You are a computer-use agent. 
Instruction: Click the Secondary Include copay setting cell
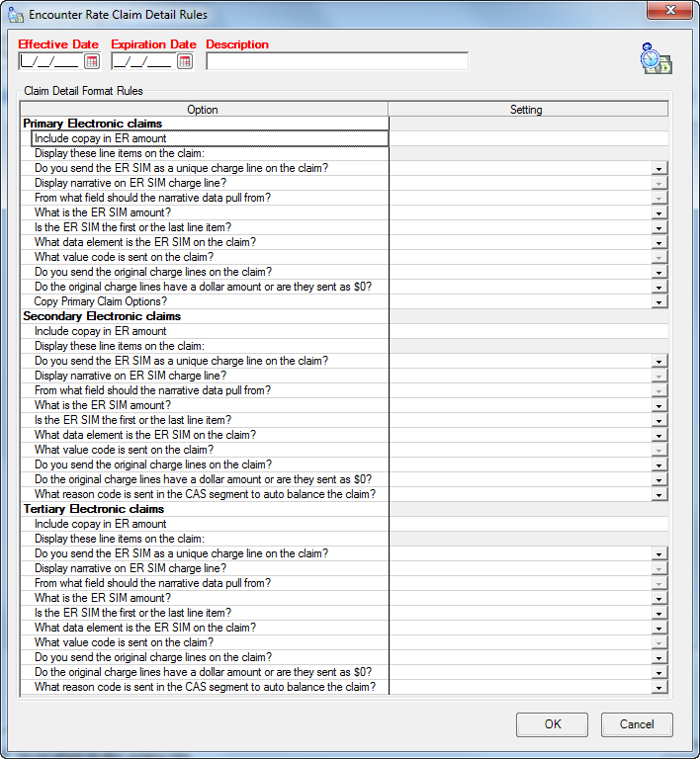pyautogui.click(x=529, y=331)
